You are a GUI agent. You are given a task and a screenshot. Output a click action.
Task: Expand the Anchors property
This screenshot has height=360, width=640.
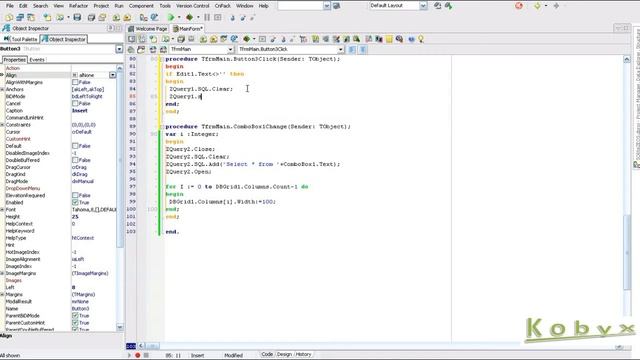tap(2, 89)
